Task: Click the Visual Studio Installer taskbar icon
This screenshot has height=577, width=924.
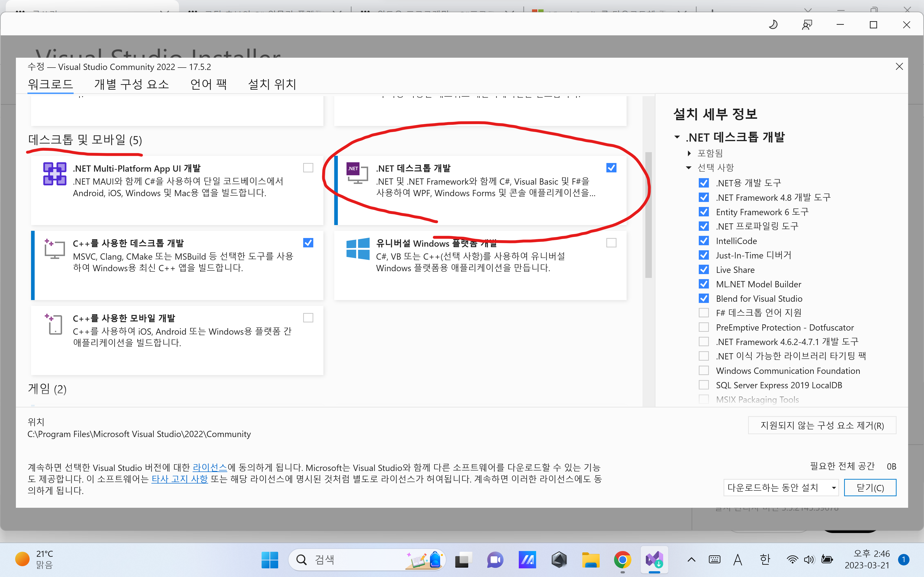Action: point(654,560)
